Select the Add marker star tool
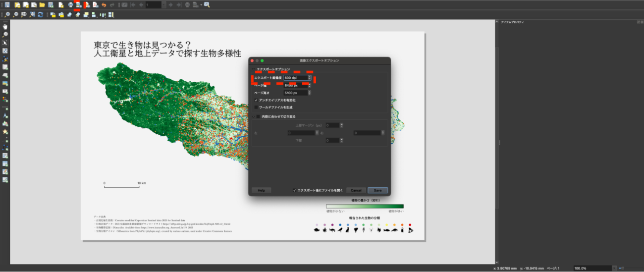The width and height of the screenshot is (644, 272). point(5,131)
